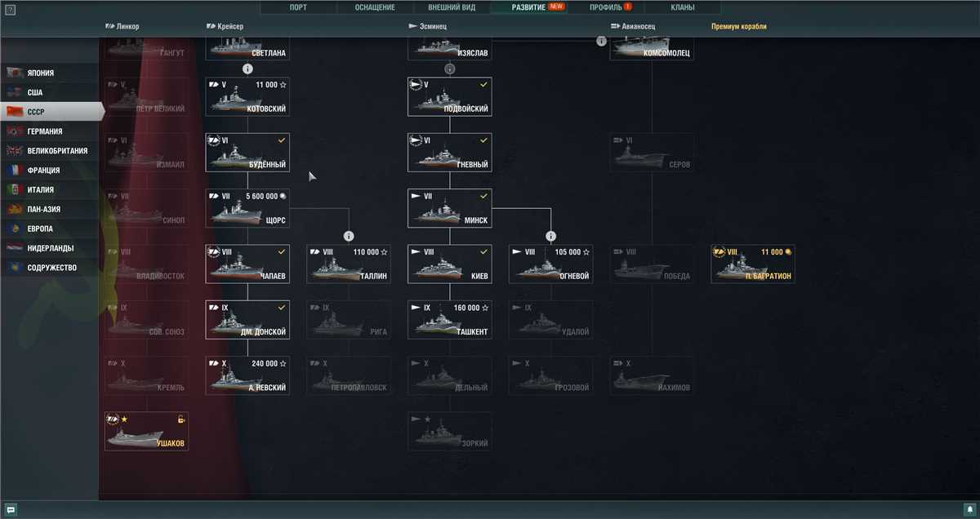Viewport: 980px width, 519px height.
Task: Open the notifications bell icon
Action: point(969,510)
